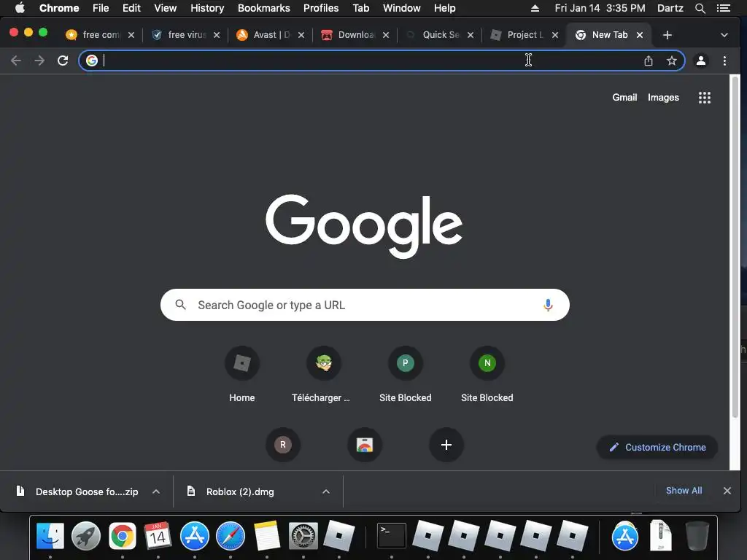
Task: Close the Avast tab
Action: pos(301,35)
